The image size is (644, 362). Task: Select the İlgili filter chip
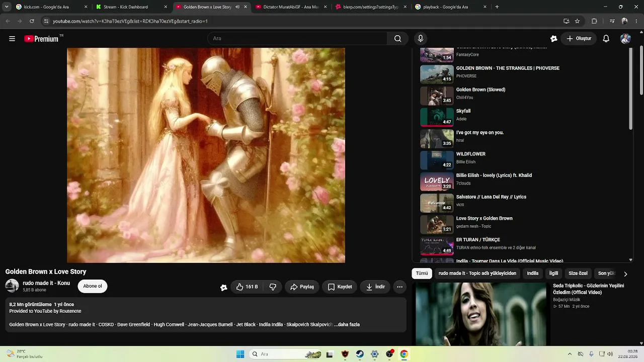click(x=553, y=274)
